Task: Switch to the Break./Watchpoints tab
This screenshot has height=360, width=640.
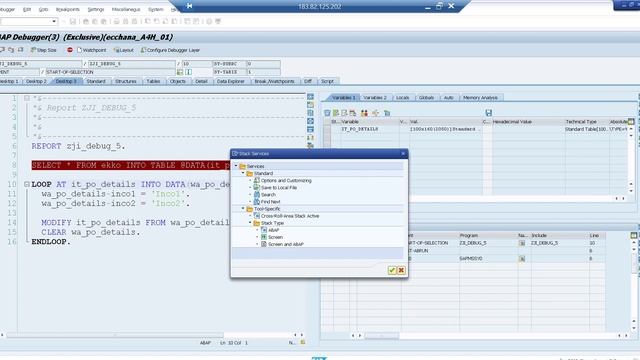Action: tap(274, 81)
